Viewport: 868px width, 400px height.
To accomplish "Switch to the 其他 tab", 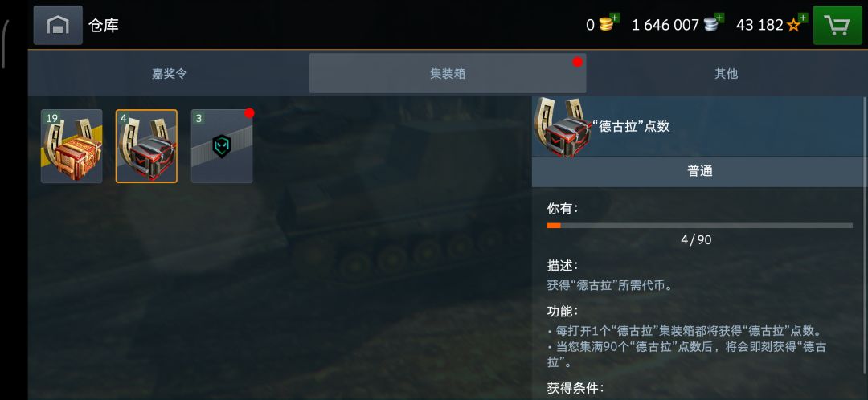I will [x=727, y=74].
